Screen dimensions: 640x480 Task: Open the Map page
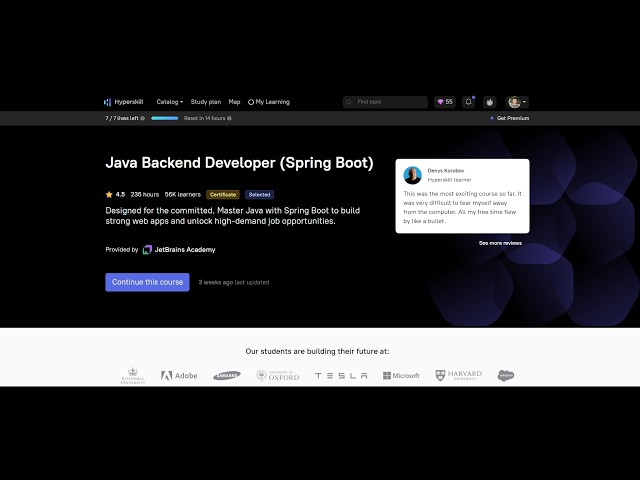pyautogui.click(x=234, y=102)
